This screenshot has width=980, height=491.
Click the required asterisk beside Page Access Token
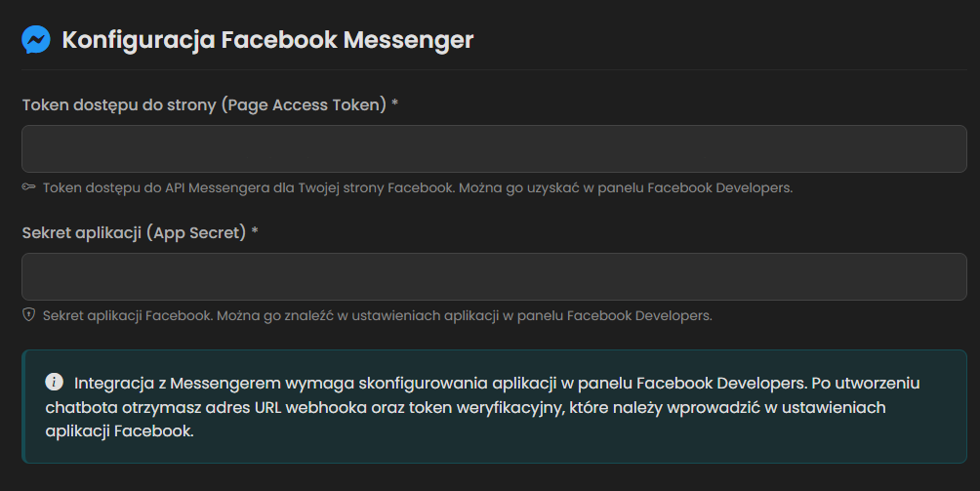(394, 104)
